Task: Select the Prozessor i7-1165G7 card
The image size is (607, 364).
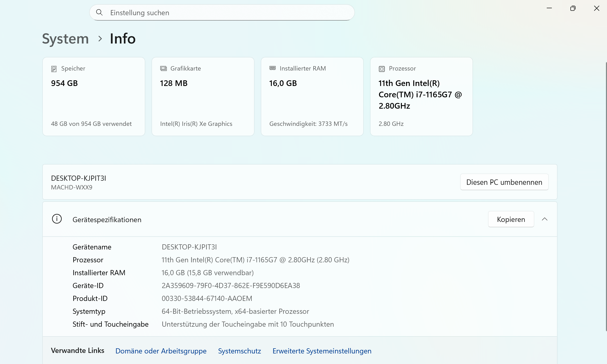Action: pyautogui.click(x=421, y=97)
